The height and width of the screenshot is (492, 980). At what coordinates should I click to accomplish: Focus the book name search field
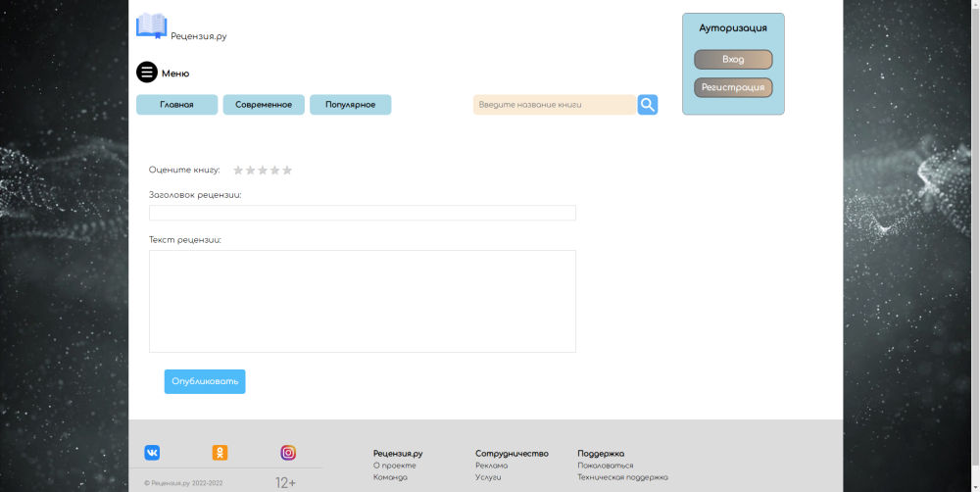point(554,105)
